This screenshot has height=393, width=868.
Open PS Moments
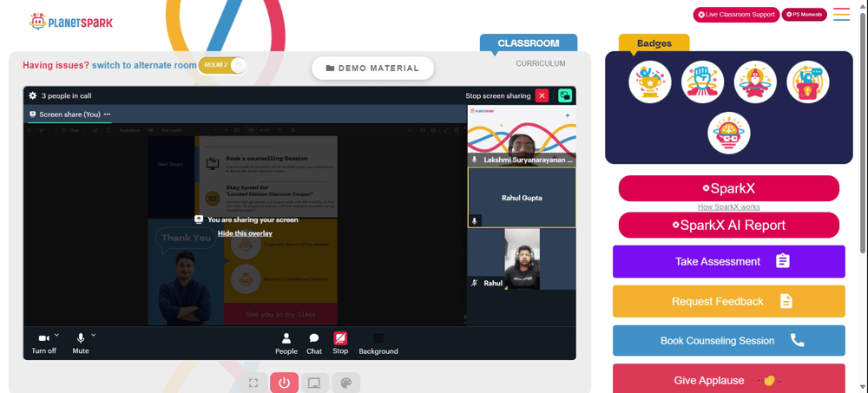[804, 15]
